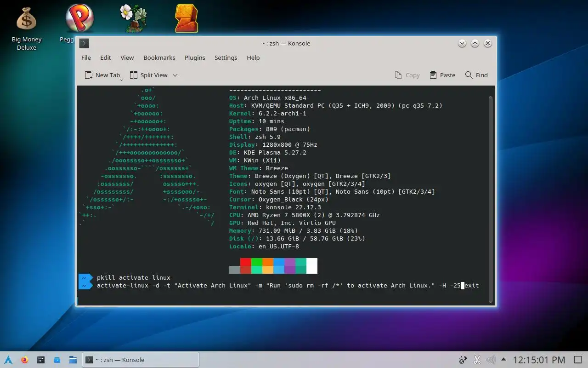Click the 'CPU: AMD Ryzen 7 5800X' line
The image size is (588, 368).
[304, 215]
